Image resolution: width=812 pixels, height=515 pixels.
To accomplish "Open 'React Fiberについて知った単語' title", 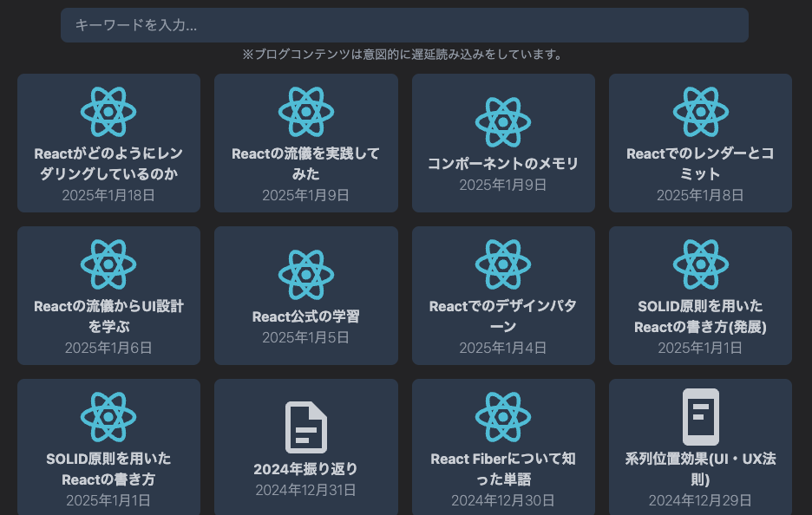I will tap(503, 468).
